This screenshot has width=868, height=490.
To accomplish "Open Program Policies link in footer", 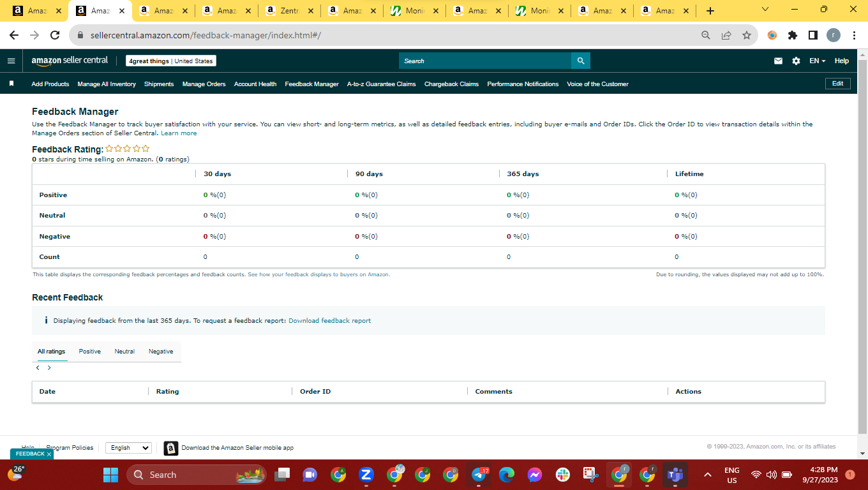I will click(70, 448).
